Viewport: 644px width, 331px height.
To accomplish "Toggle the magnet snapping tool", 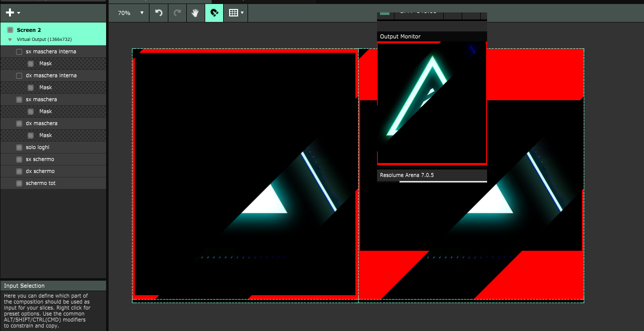I will pos(214,13).
